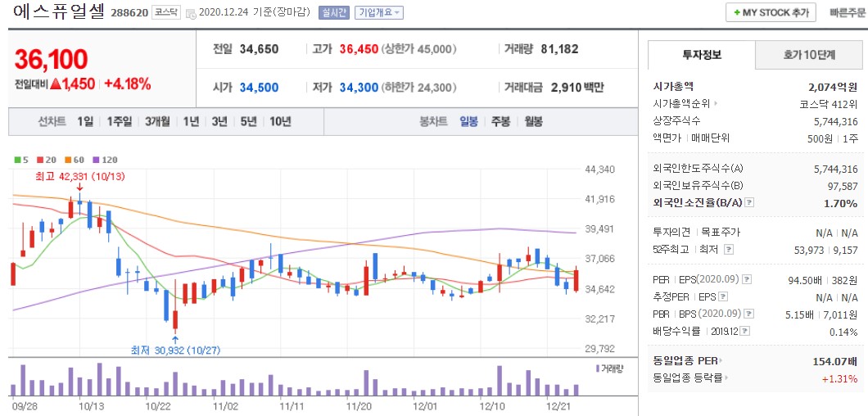
Task: Click the 52-week high value 53,973
Action: (808, 250)
